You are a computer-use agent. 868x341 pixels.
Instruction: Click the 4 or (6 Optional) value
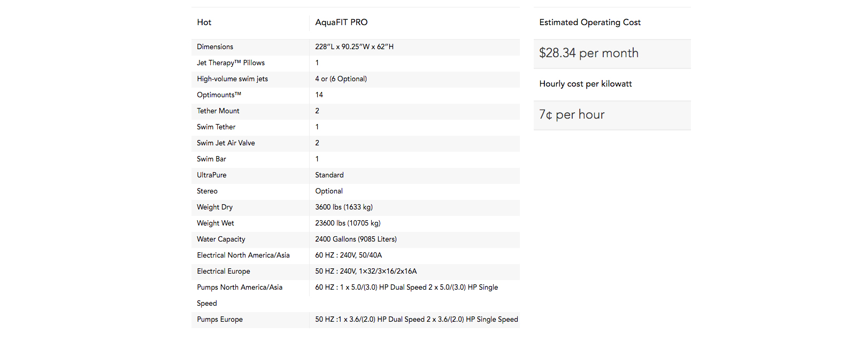pyautogui.click(x=341, y=79)
